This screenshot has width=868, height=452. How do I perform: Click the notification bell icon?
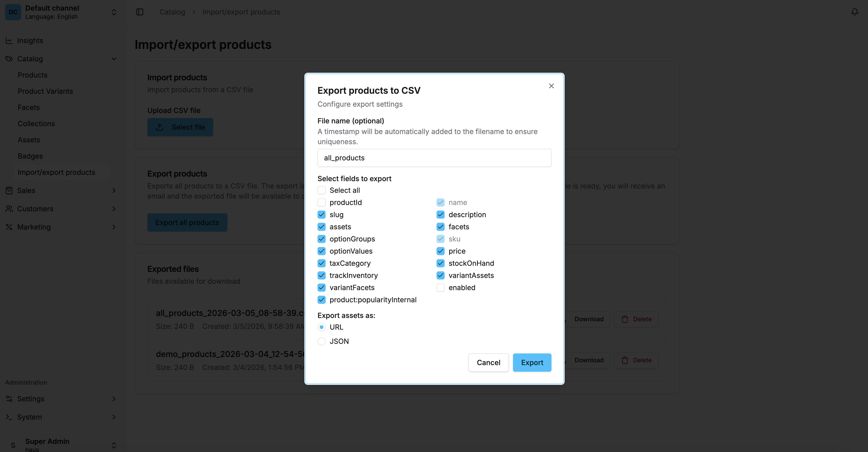[855, 12]
